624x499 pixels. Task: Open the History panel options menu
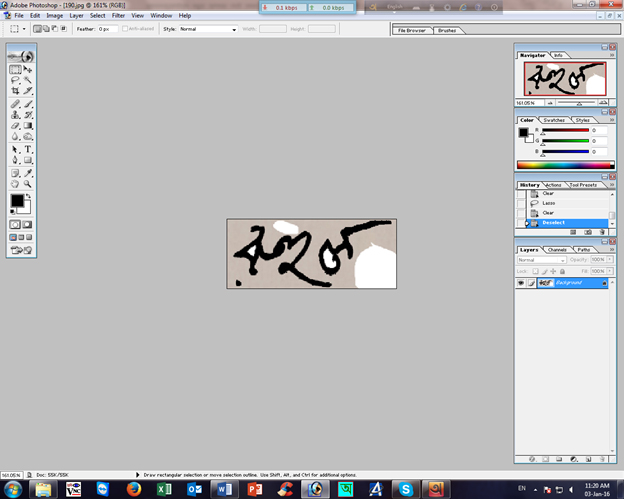[612, 185]
